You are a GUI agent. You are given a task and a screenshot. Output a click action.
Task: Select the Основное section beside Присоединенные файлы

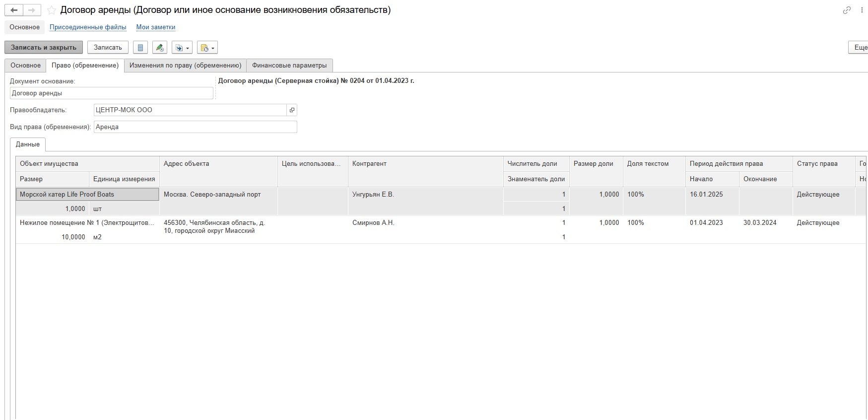pos(25,27)
